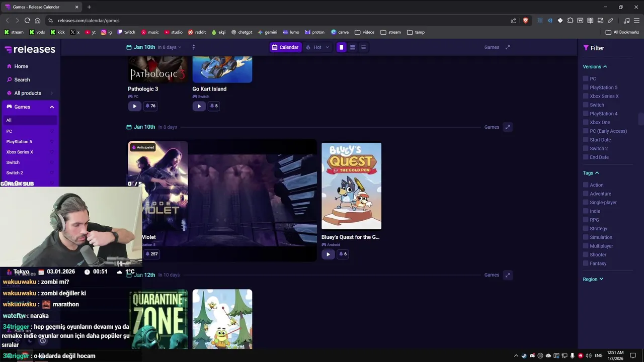Check the Switch 2 version filter
This screenshot has width=644, height=362.
[586, 148]
